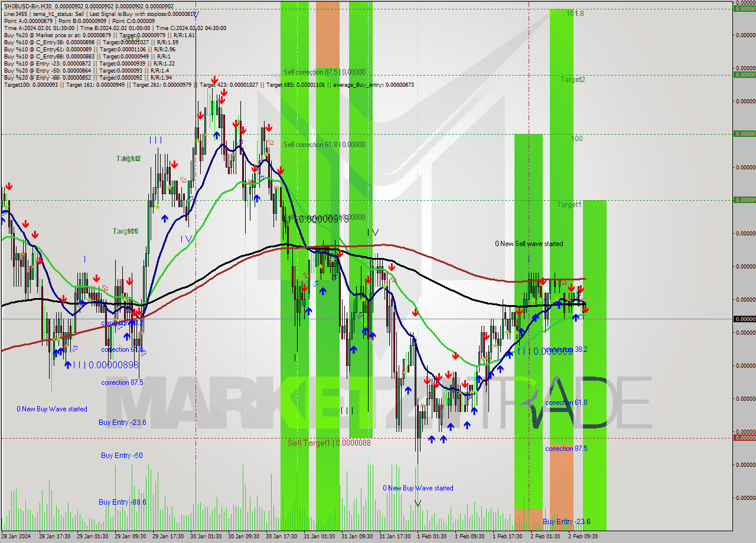Select the 'Sell Target1 | 0.0000088' label

point(329,443)
